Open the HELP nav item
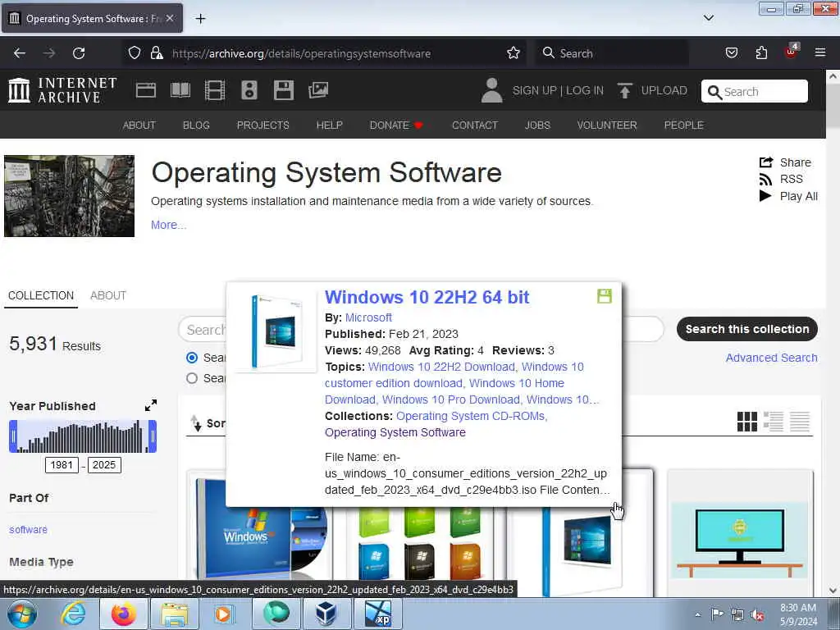 [330, 125]
